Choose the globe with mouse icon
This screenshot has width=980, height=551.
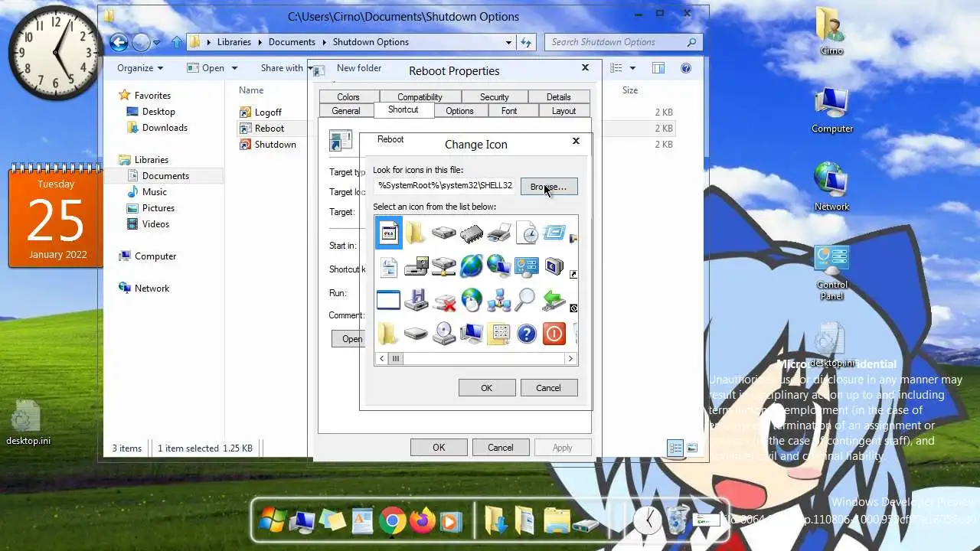472,300
